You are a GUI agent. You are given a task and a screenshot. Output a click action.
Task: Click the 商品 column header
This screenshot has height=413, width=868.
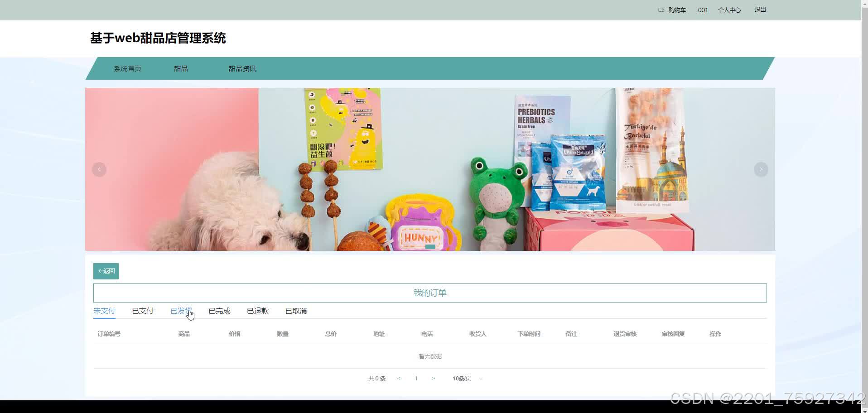pos(184,334)
